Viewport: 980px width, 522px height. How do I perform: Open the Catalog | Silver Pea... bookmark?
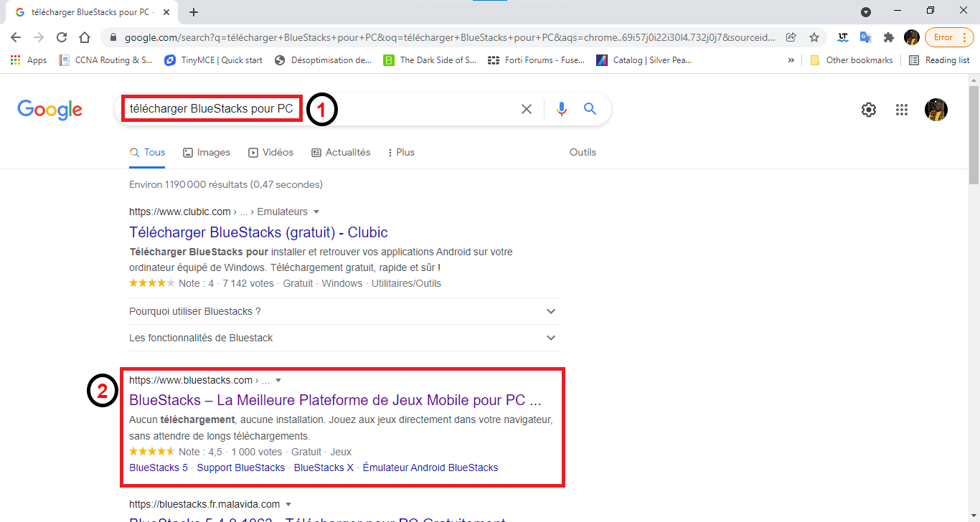[644, 60]
